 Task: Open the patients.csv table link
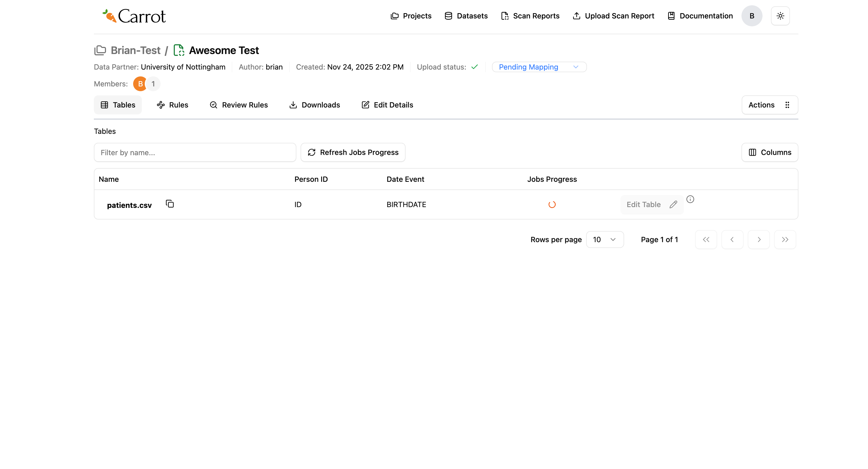pos(129,205)
